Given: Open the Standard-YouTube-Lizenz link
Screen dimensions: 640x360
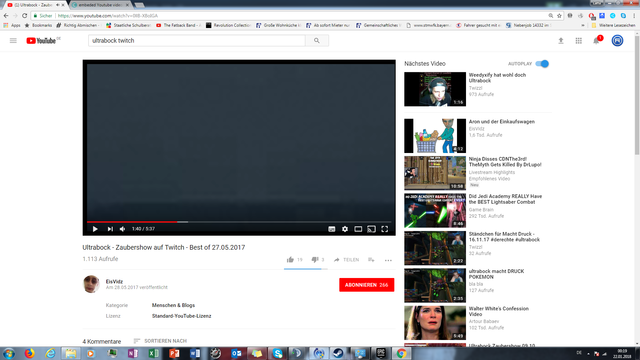Looking at the screenshot, I should coord(182,316).
